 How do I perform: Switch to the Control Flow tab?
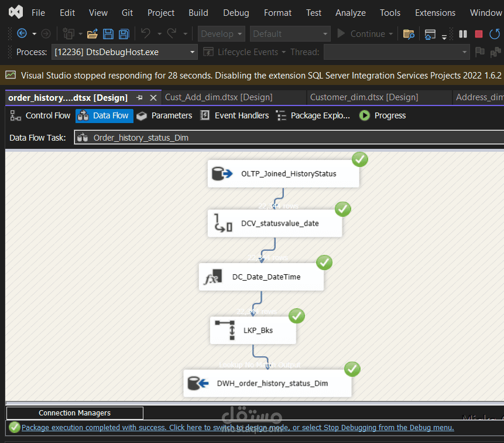(x=40, y=116)
